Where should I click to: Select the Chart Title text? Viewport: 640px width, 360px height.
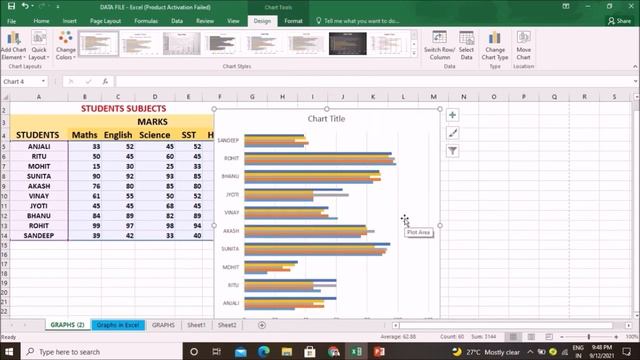tap(326, 119)
